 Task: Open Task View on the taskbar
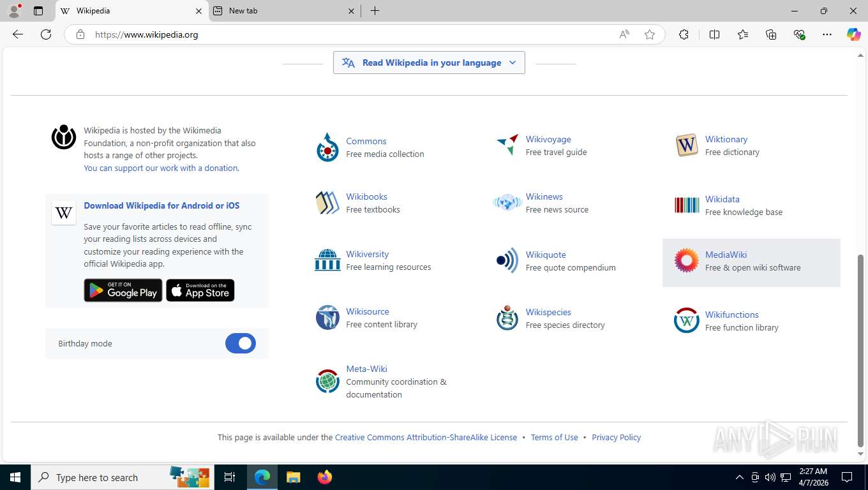tap(230, 477)
